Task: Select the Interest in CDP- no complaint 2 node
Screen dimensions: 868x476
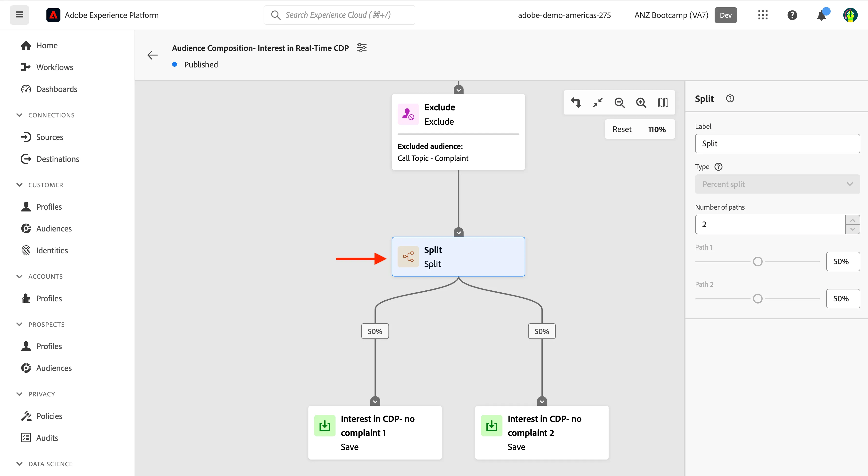Action: [542, 433]
